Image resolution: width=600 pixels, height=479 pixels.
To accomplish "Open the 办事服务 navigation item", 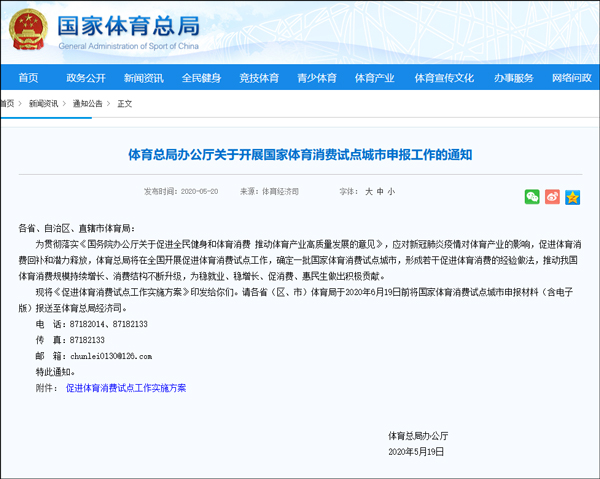I will coord(514,78).
